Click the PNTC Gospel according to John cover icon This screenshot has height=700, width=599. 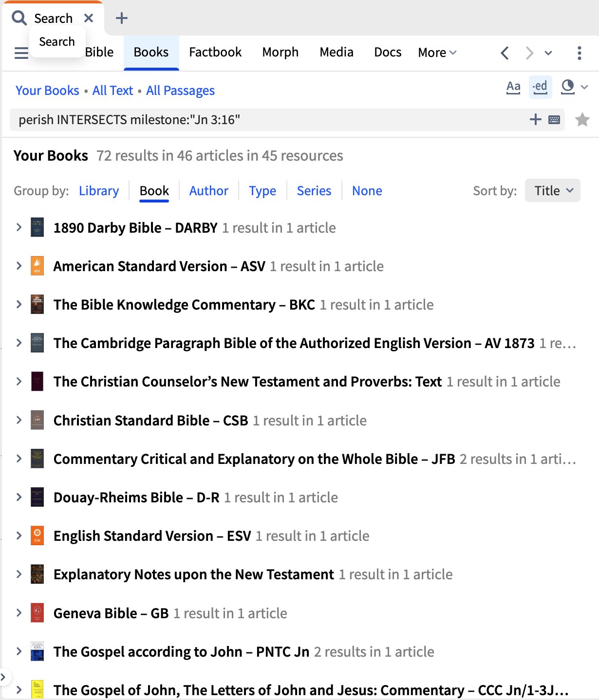pos(37,651)
